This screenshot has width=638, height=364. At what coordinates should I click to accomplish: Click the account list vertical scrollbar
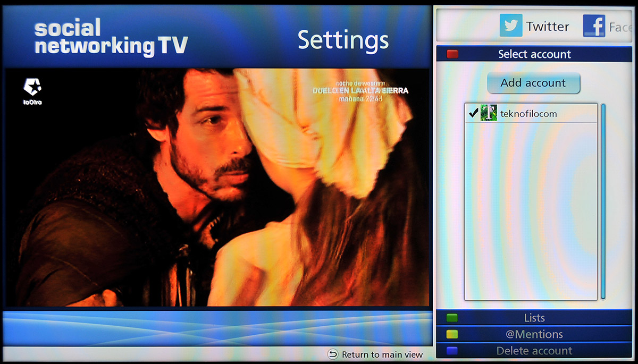click(603, 202)
